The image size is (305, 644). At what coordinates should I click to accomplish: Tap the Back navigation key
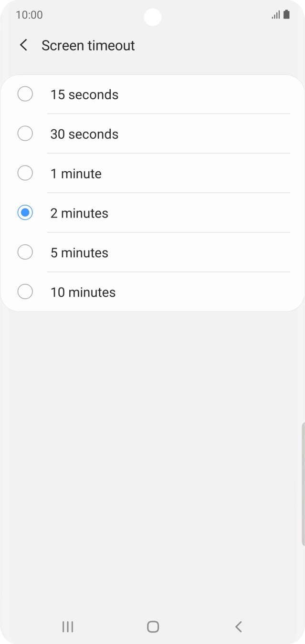[238, 627]
